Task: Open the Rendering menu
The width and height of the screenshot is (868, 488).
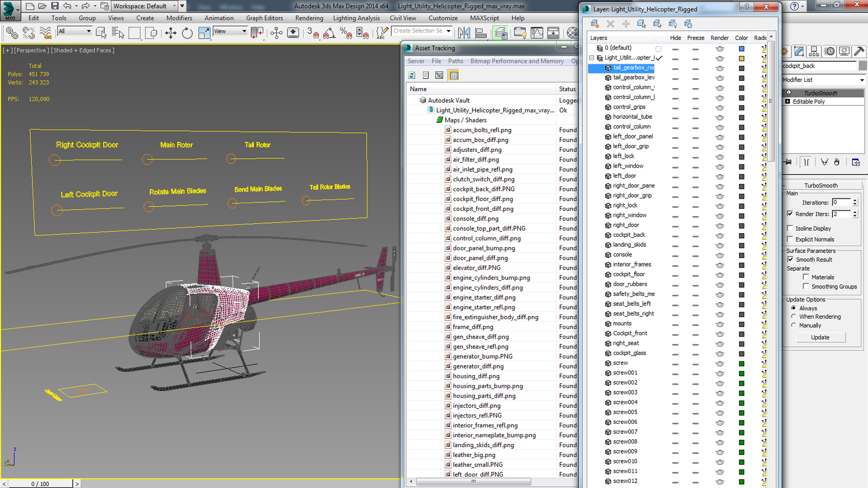Action: coord(309,18)
